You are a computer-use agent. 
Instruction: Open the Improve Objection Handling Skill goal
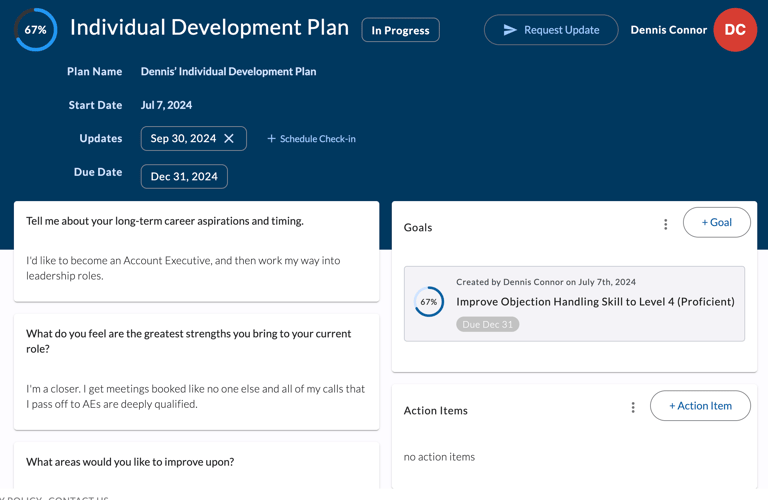point(595,302)
